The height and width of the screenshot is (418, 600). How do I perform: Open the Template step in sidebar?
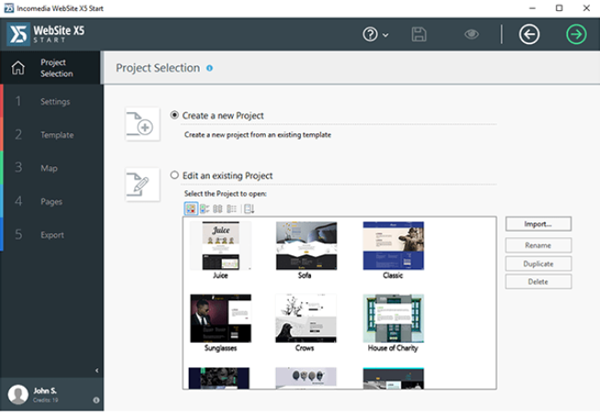[x=56, y=134]
